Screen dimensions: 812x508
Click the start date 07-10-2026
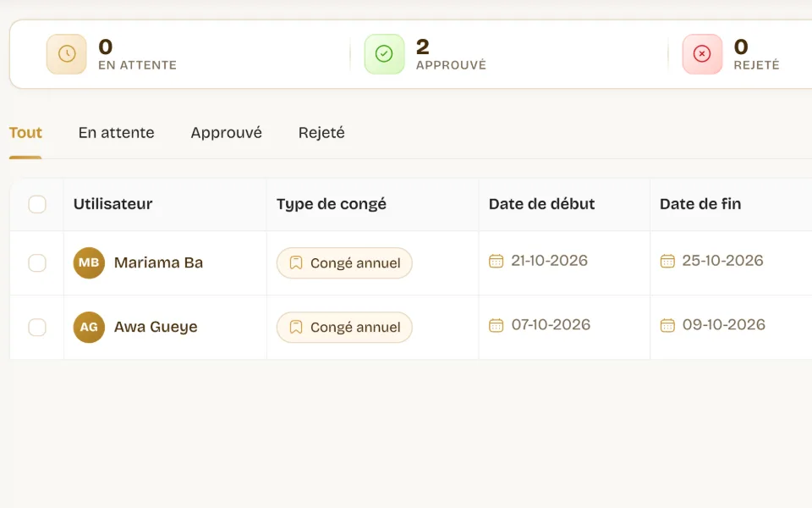point(551,324)
